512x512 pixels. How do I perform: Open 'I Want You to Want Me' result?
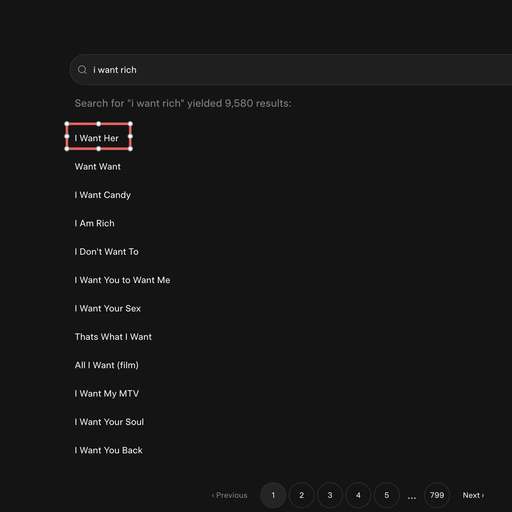(x=122, y=280)
